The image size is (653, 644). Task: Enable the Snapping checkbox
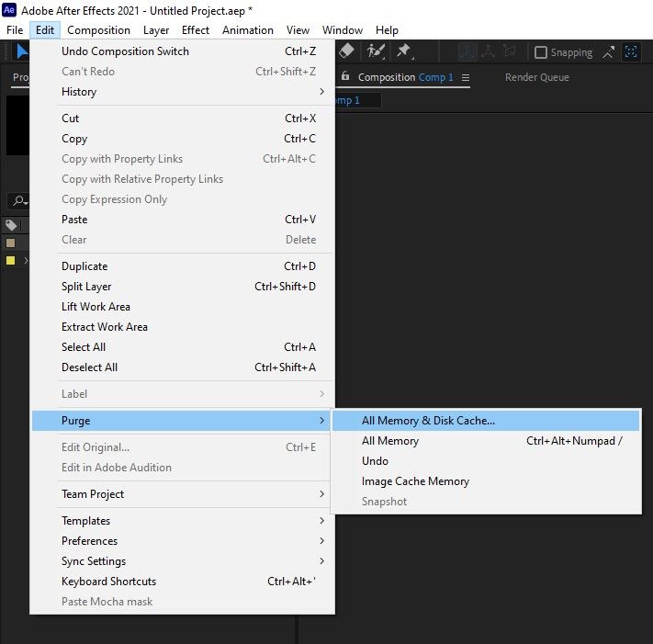[541, 52]
